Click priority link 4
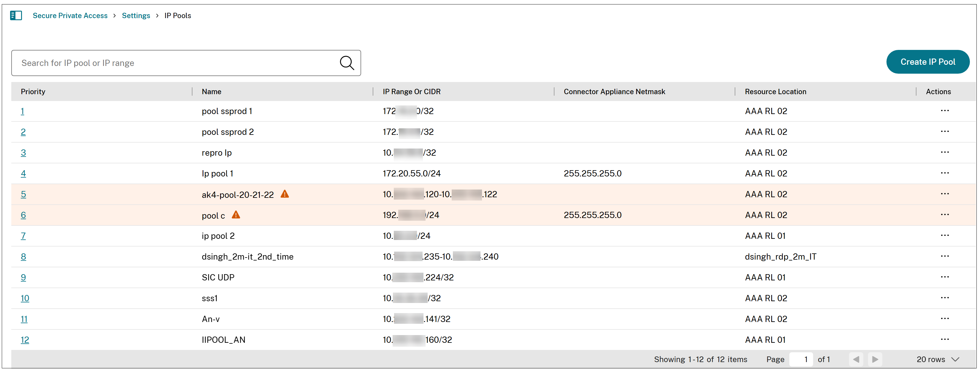 click(x=23, y=173)
